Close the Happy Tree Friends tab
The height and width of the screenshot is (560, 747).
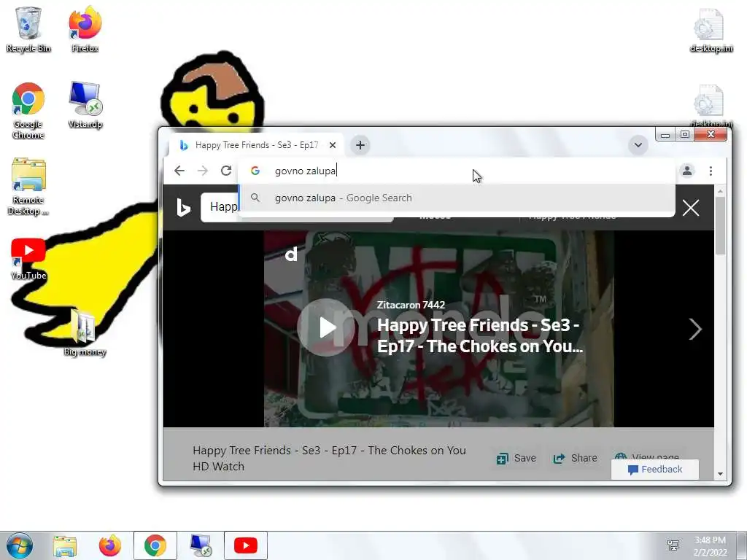(x=333, y=145)
